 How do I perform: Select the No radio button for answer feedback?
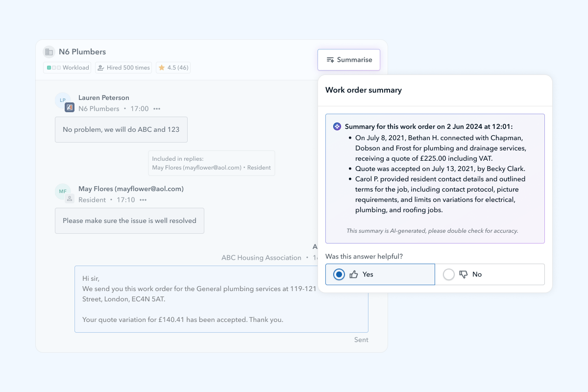point(449,274)
